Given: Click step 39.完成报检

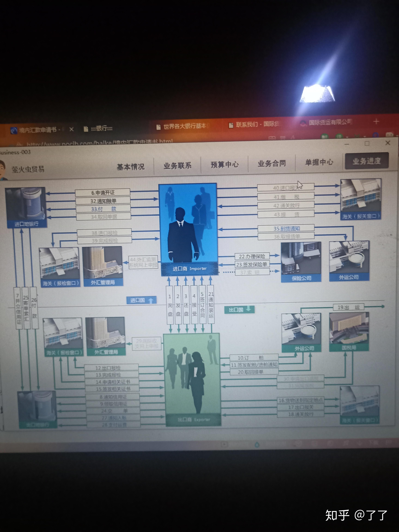Looking at the screenshot, I should 105,240.
